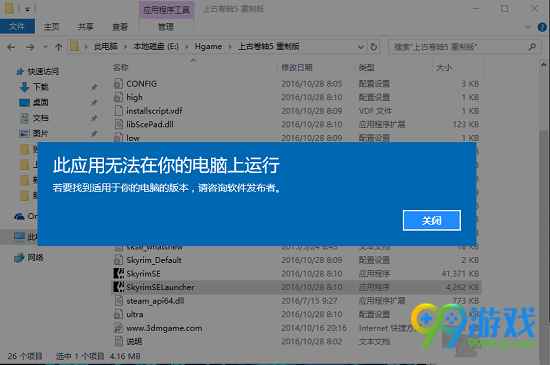Open 图片 in the navigation pane
The height and width of the screenshot is (365, 550).
(x=41, y=133)
